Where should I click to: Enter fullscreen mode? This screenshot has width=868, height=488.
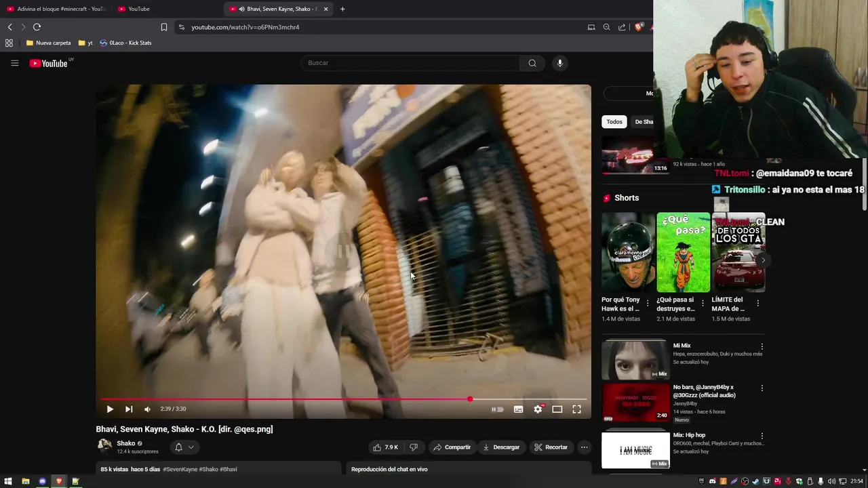(576, 409)
